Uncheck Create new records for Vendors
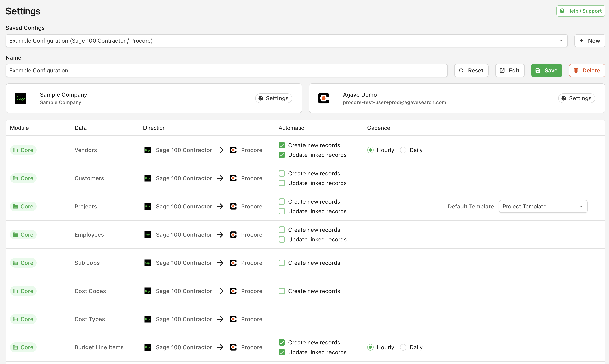Image resolution: width=609 pixels, height=364 pixels. click(x=282, y=145)
